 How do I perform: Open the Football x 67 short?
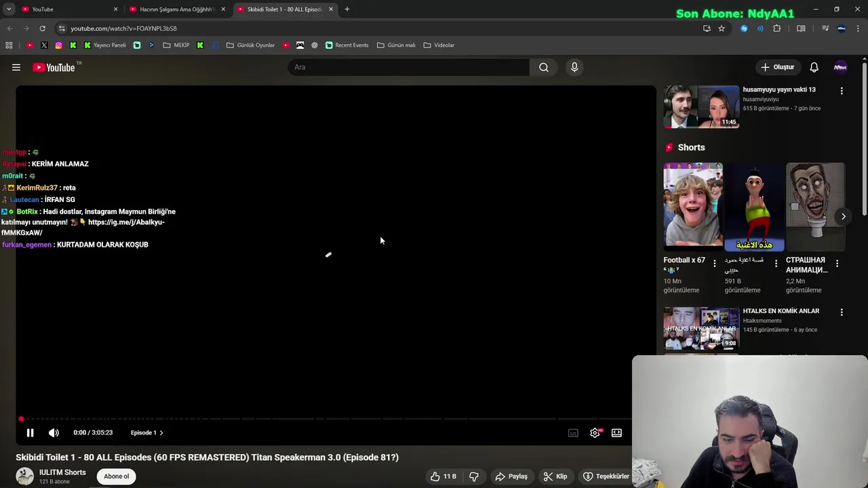pyautogui.click(x=693, y=207)
